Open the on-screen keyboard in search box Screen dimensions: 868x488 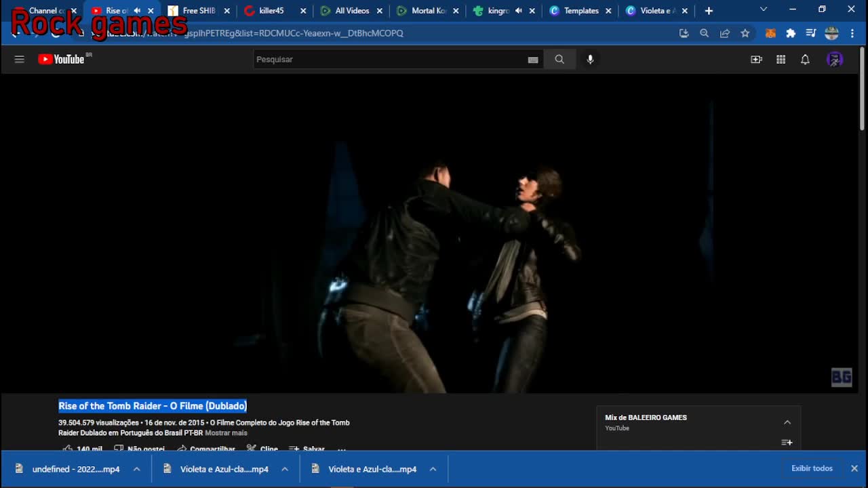pyautogui.click(x=533, y=60)
